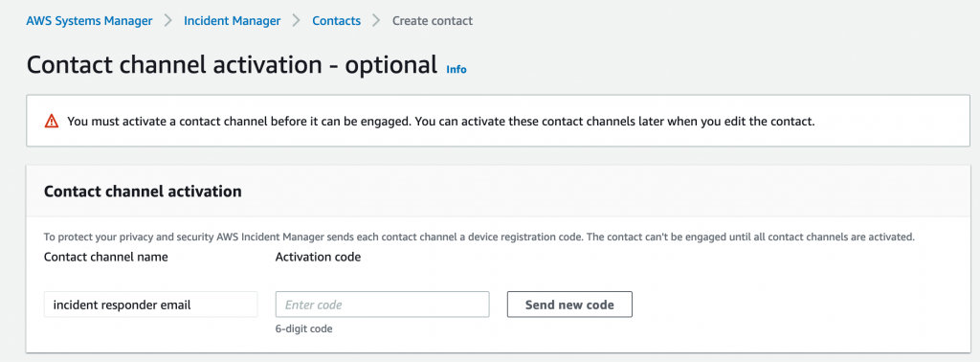Viewport: 980px width, 362px height.
Task: Go to the Incident Manager breadcrumb
Action: [x=232, y=21]
